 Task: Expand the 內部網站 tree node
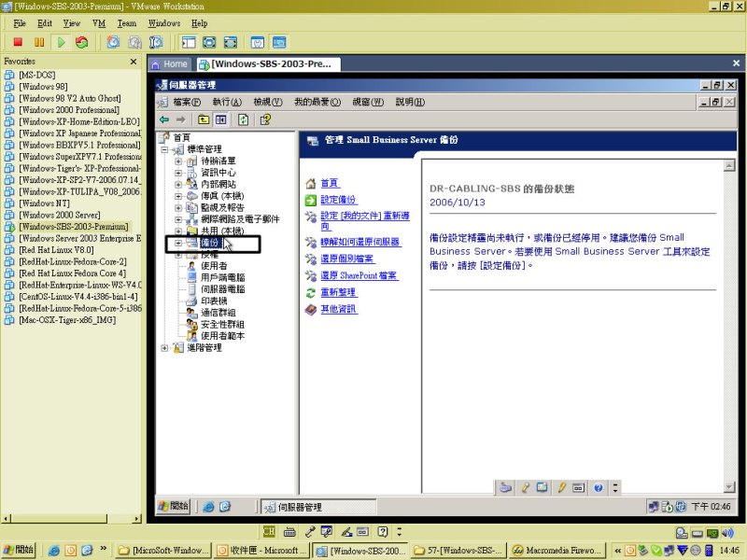tap(177, 184)
